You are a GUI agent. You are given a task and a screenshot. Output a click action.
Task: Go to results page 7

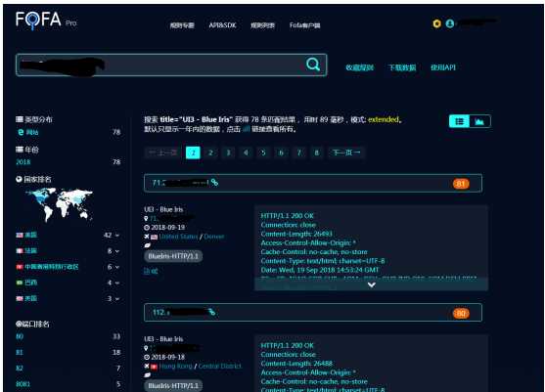point(298,152)
